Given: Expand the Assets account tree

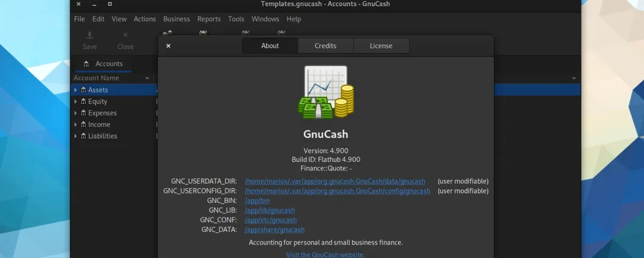Looking at the screenshot, I should point(75,89).
